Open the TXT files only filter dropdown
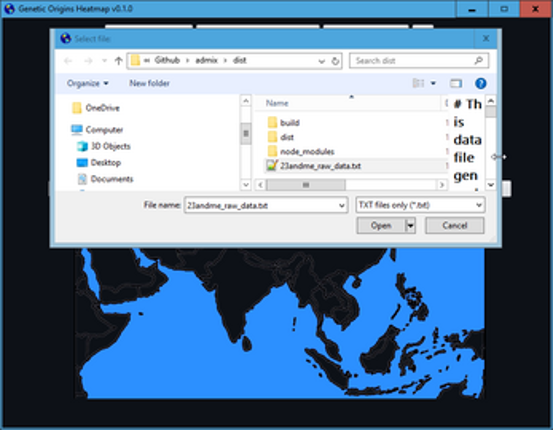 point(420,205)
